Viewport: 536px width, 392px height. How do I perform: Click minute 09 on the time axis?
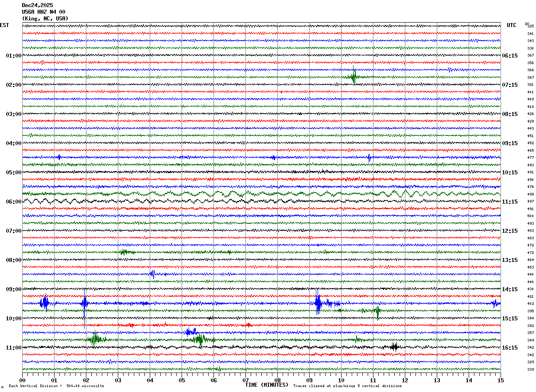tap(309, 380)
